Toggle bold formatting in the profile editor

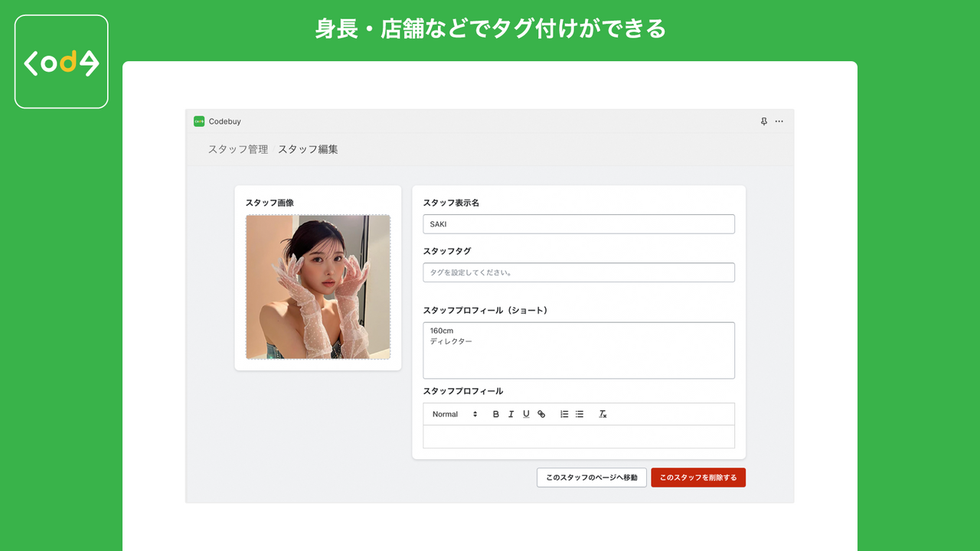click(495, 413)
